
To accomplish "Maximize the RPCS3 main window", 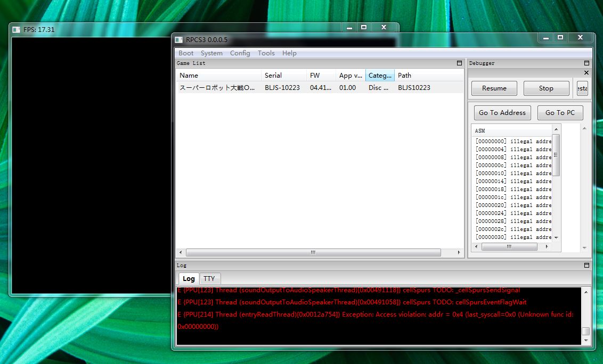I will (x=560, y=38).
